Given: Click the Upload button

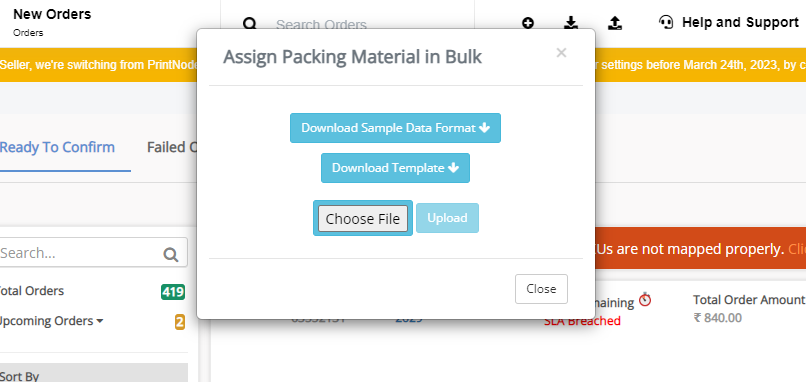Looking at the screenshot, I should point(447,218).
